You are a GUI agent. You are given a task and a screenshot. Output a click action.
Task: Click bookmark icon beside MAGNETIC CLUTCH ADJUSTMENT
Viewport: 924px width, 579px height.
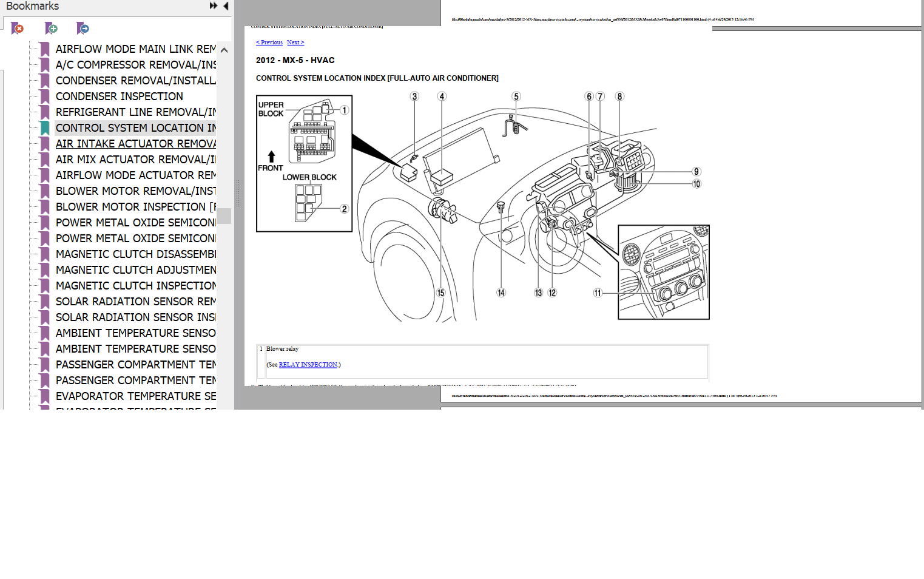pyautogui.click(x=44, y=270)
